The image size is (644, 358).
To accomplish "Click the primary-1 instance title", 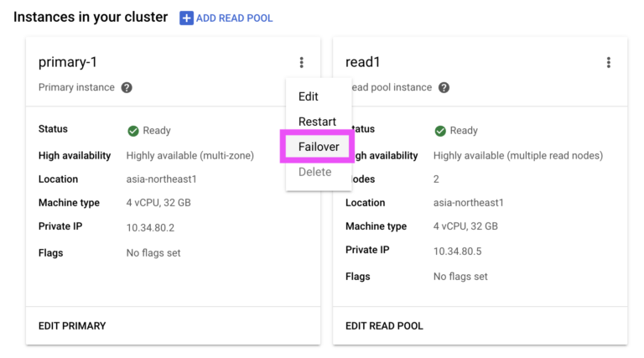I will (x=68, y=62).
